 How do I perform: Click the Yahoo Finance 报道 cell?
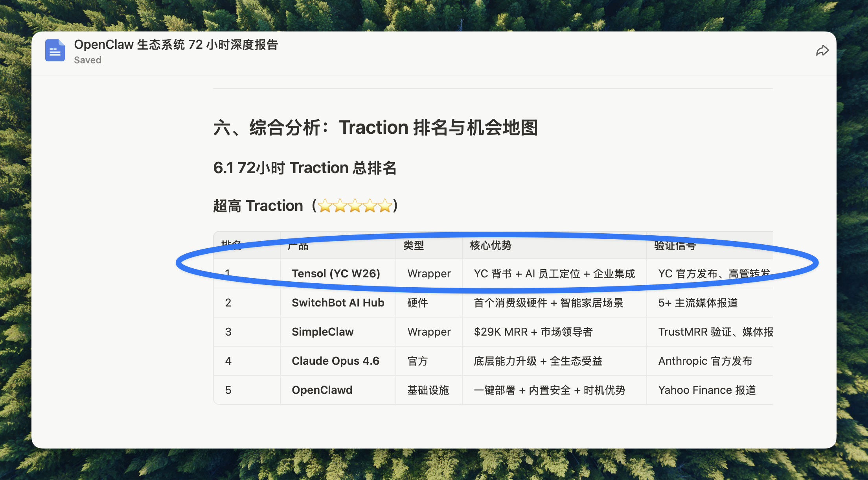pos(707,390)
